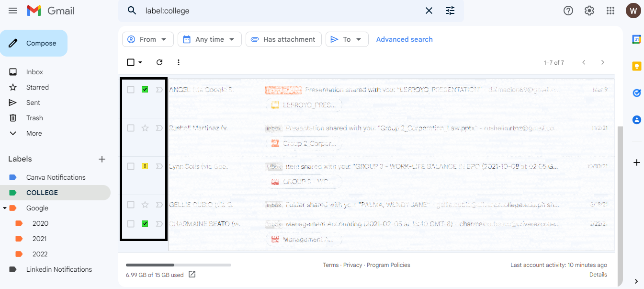Check the checkbox on Lynn Solis's email
The width and height of the screenshot is (644, 289).
[131, 166]
